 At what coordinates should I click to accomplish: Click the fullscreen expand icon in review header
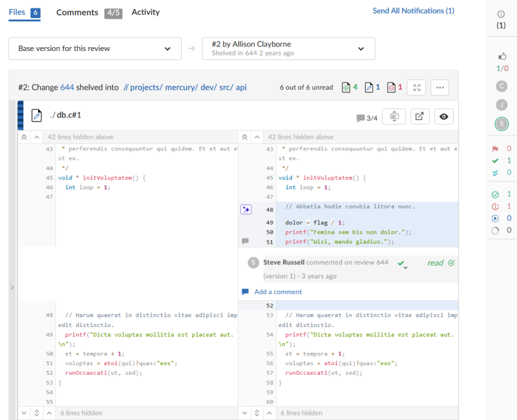417,87
